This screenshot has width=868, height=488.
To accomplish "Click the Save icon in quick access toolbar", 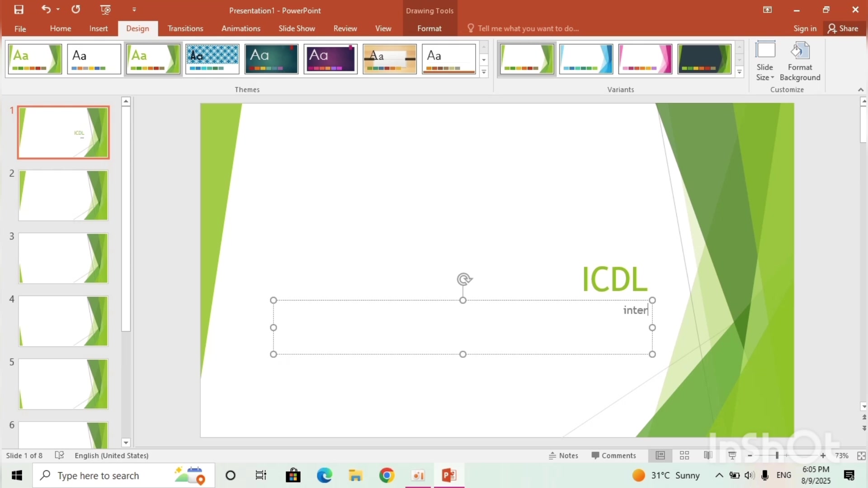I will tap(19, 9).
